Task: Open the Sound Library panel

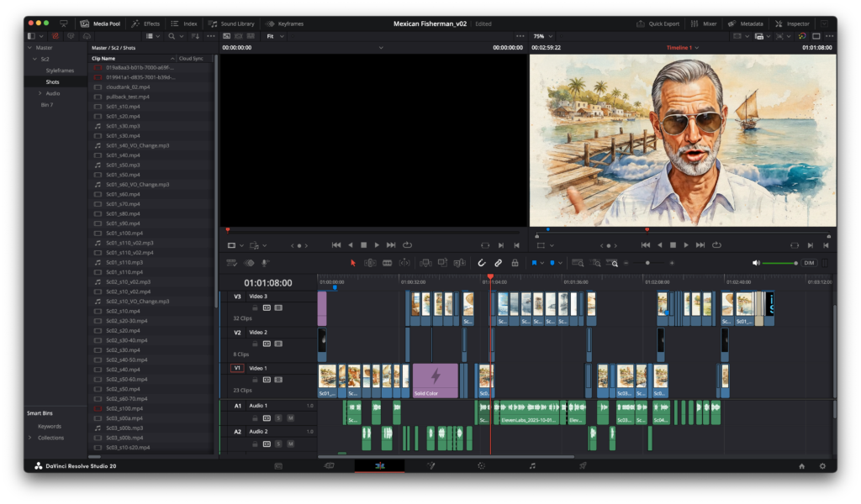Action: (231, 24)
